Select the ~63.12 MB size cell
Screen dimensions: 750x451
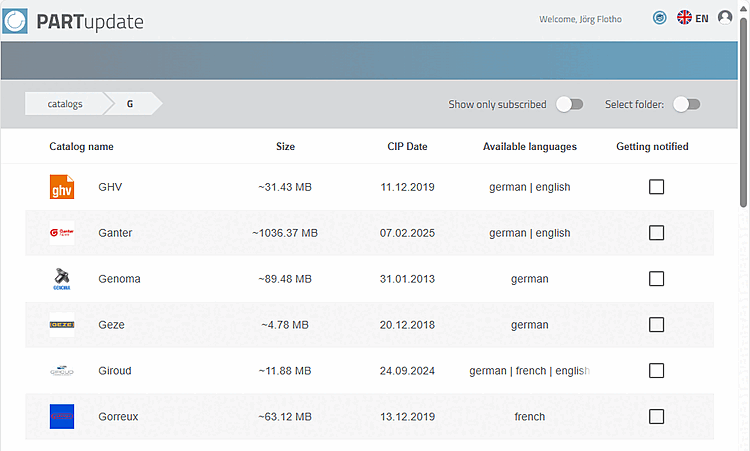pyautogui.click(x=285, y=417)
